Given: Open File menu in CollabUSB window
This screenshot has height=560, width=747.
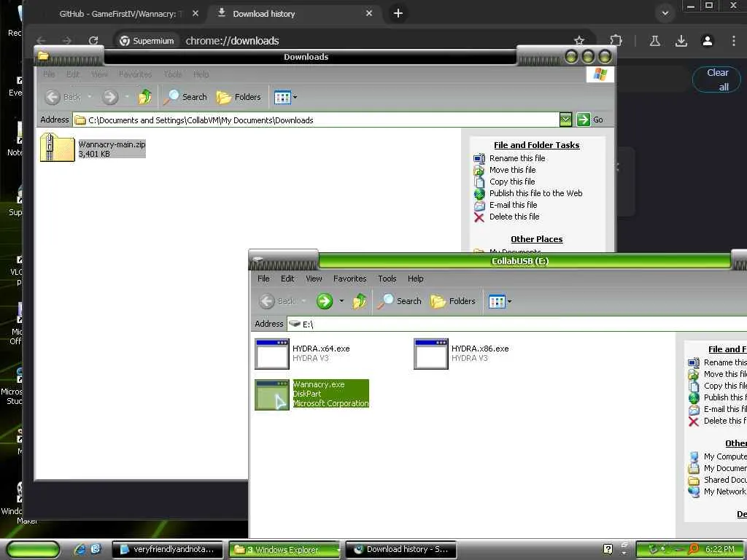Looking at the screenshot, I should pyautogui.click(x=263, y=279).
